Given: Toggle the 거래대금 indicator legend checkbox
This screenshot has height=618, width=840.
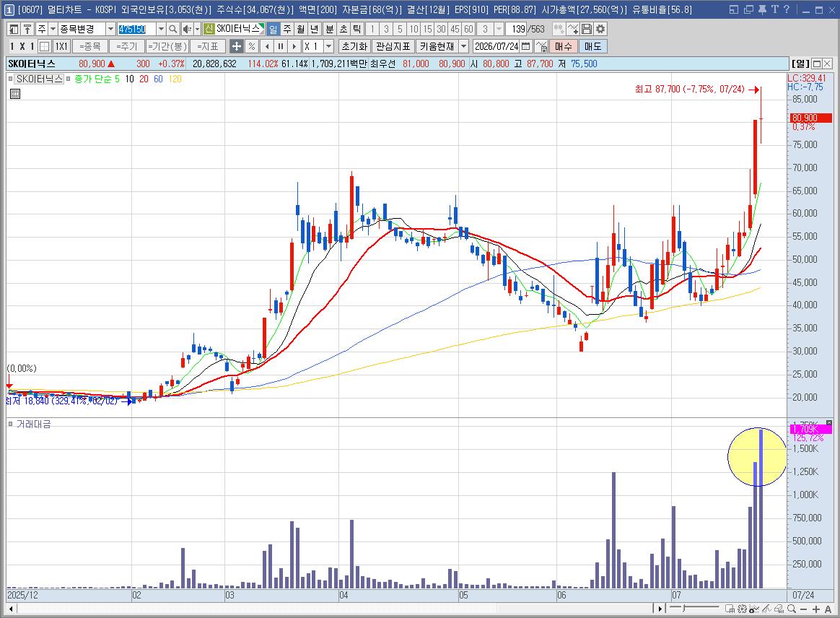Looking at the screenshot, I should tap(10, 424).
